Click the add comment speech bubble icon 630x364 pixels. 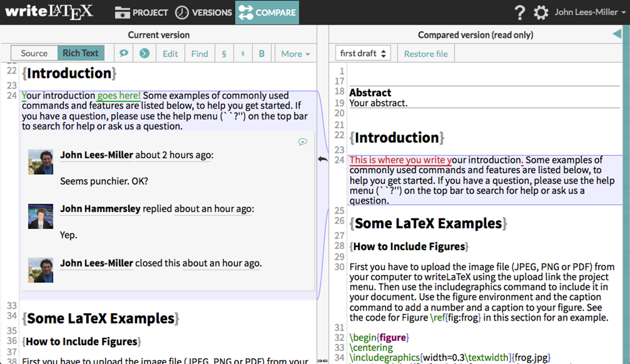[124, 53]
